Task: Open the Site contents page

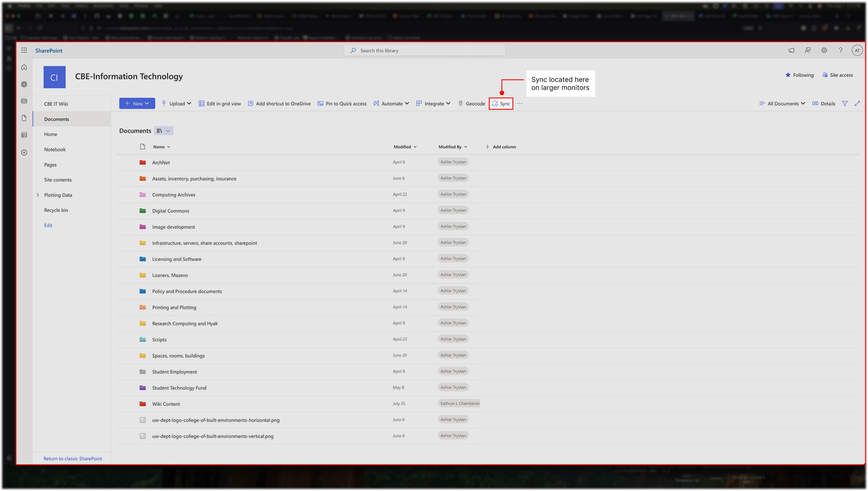Action: (58, 179)
